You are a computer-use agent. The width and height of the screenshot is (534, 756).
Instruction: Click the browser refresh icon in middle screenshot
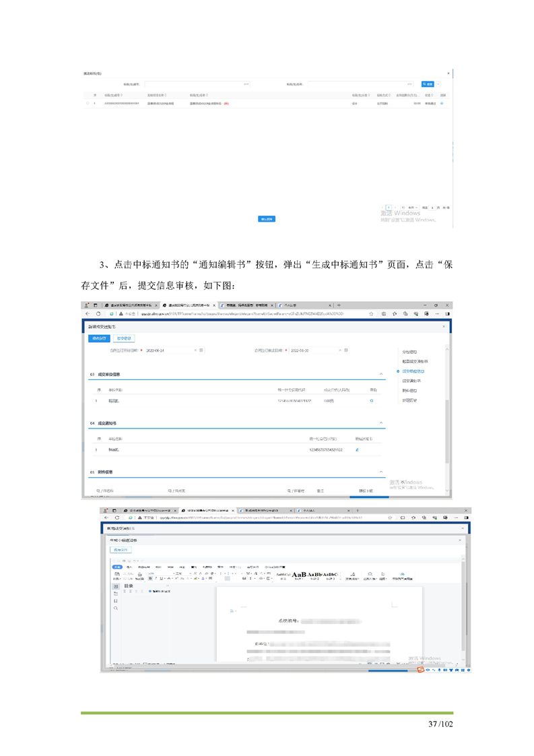pos(98,314)
